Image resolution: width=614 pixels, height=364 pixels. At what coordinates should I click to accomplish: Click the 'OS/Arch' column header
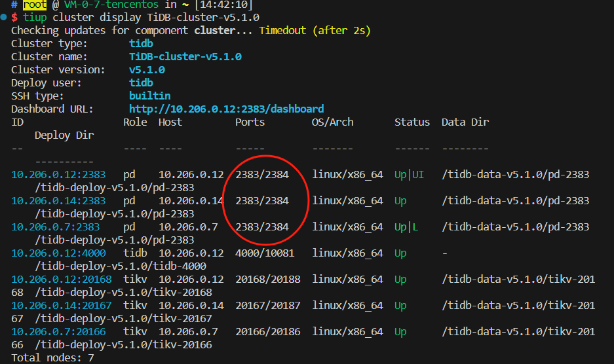(x=332, y=122)
